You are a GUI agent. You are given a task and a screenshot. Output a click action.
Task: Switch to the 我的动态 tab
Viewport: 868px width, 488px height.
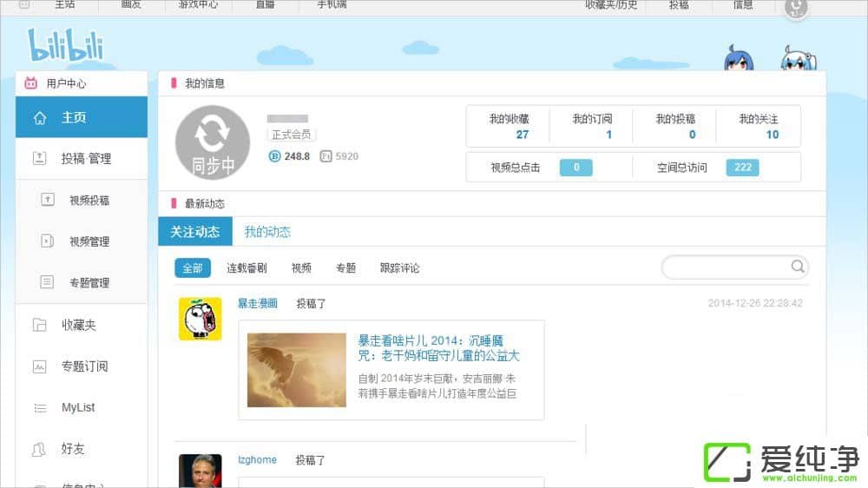pyautogui.click(x=267, y=232)
